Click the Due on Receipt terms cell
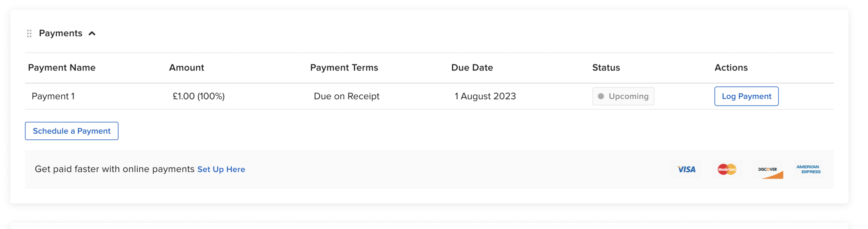This screenshot has height=229, width=868. (x=346, y=96)
